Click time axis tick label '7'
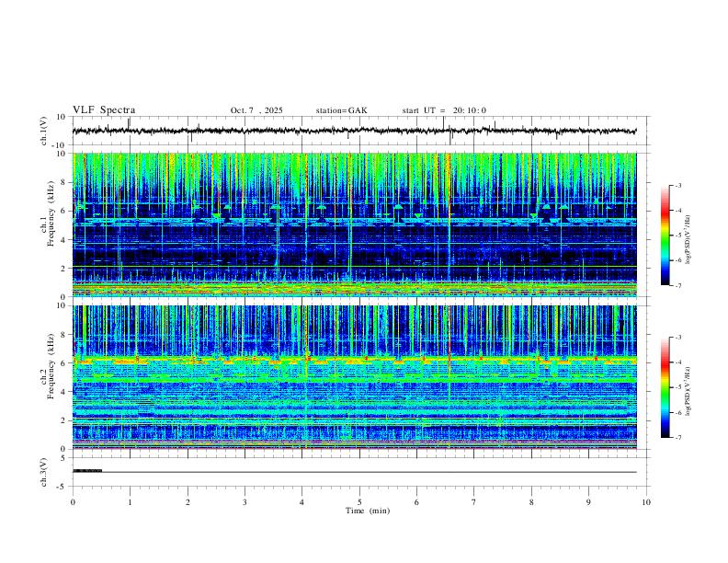 (474, 502)
